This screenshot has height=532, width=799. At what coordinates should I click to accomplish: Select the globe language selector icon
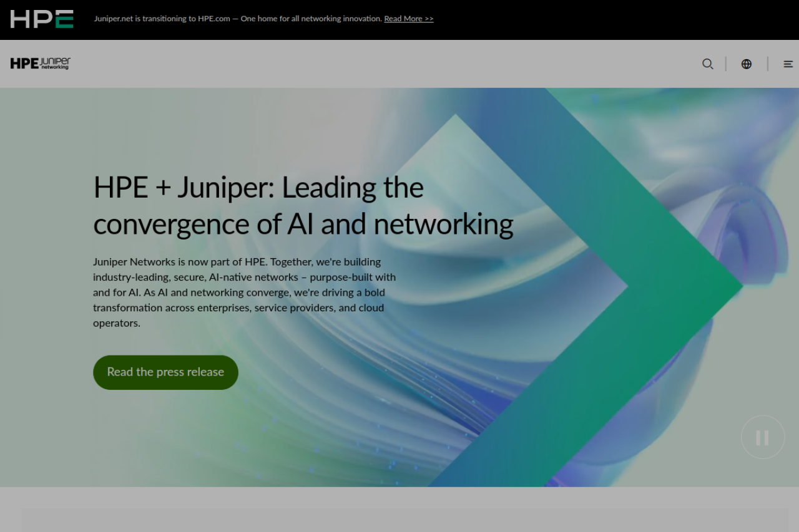(x=746, y=64)
